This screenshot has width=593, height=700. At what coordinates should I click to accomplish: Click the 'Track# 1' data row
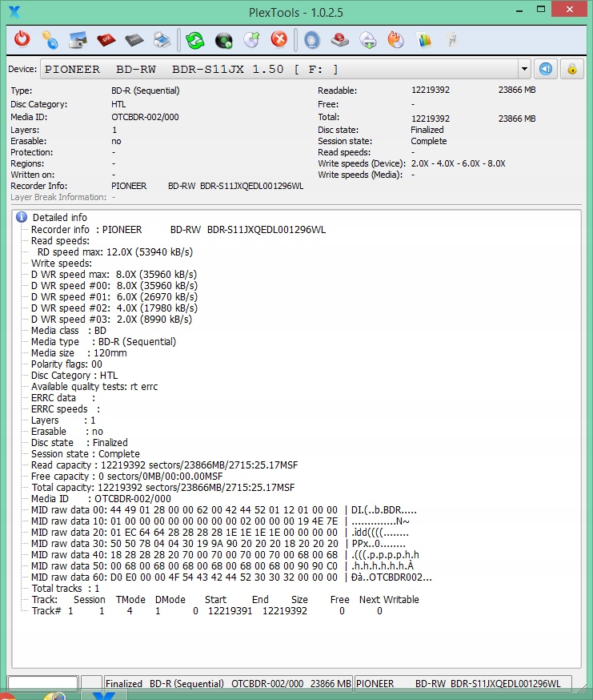[206, 611]
